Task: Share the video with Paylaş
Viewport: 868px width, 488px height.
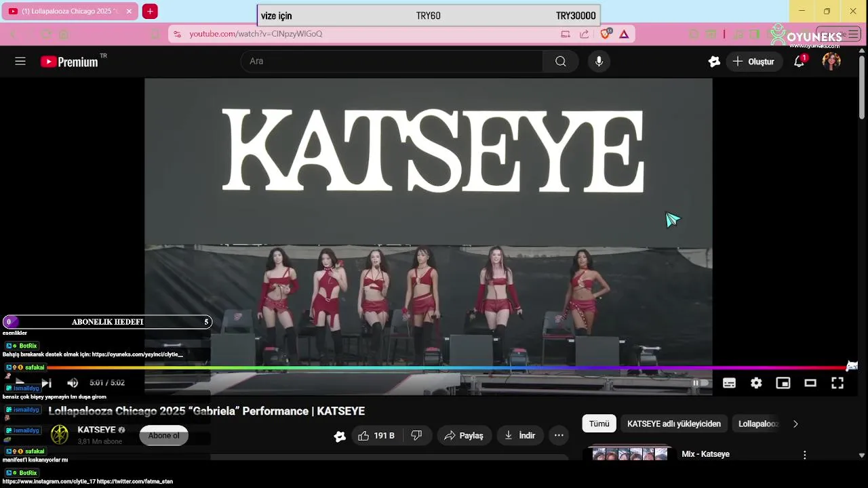Action: pos(464,436)
